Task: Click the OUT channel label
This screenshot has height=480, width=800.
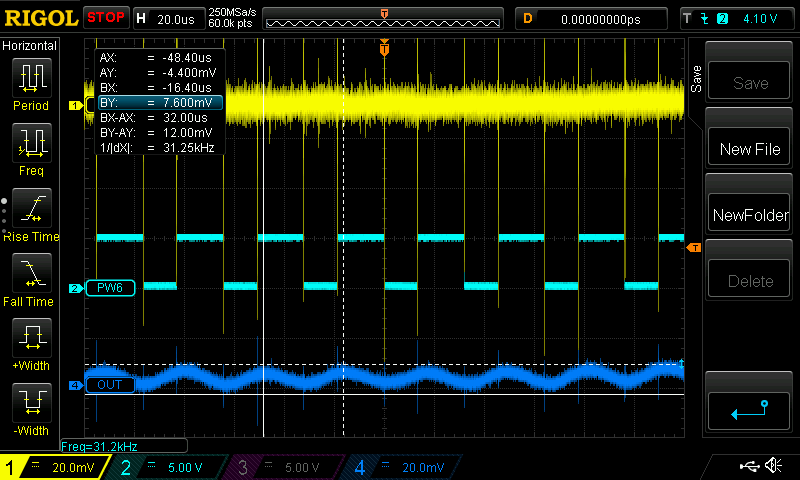Action: coord(110,385)
